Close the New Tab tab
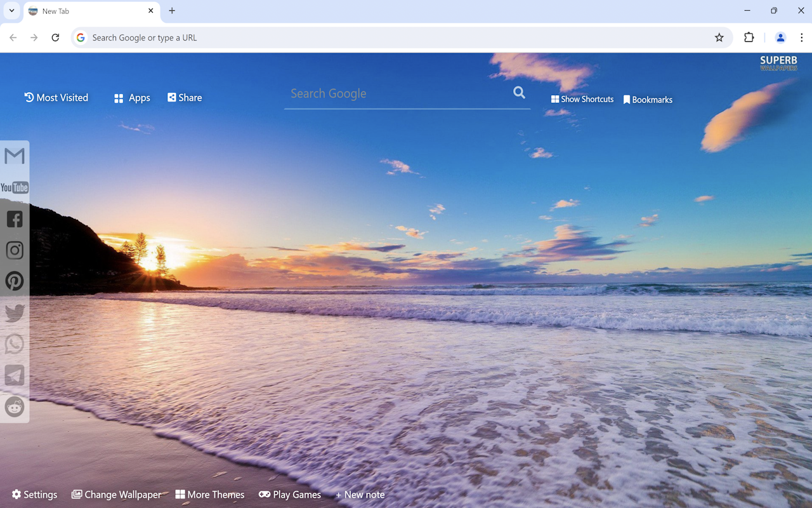Viewport: 812px width, 508px height. coord(150,11)
